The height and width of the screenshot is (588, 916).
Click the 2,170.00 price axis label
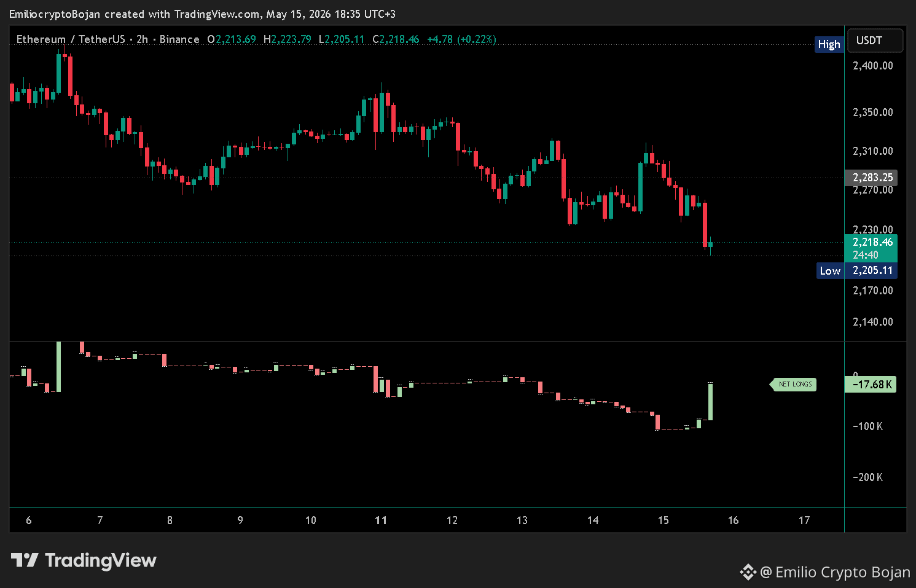[x=873, y=291]
